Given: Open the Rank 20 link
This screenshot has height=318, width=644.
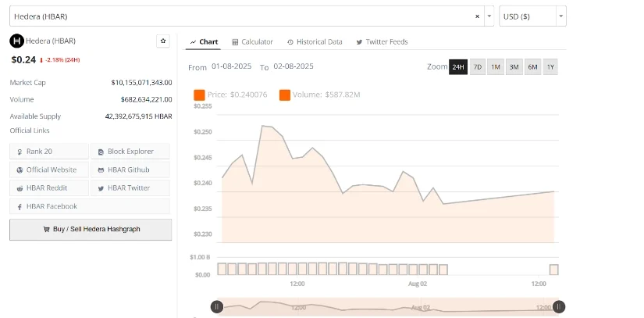Looking at the screenshot, I should point(49,152).
